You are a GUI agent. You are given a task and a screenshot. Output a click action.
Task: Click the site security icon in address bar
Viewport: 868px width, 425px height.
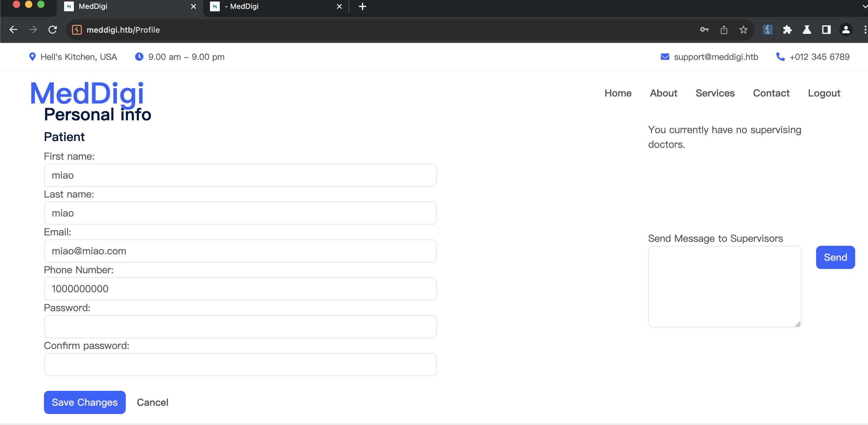(x=77, y=30)
